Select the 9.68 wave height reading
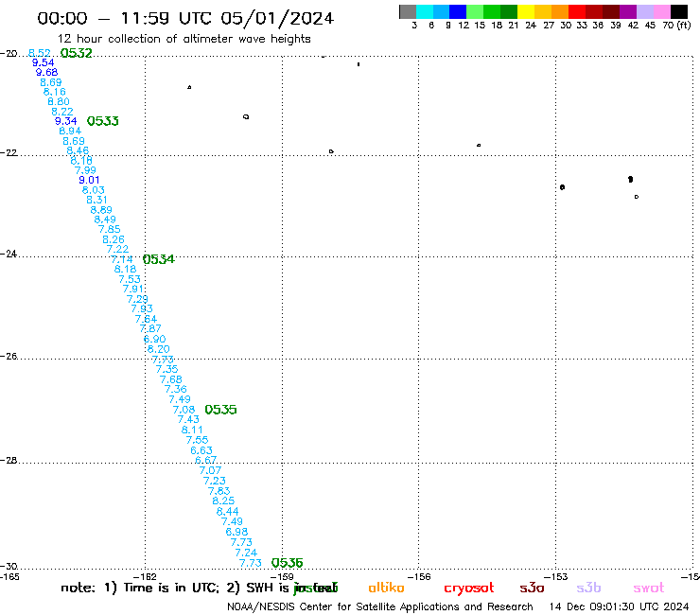The width and height of the screenshot is (700, 615). pos(47,72)
